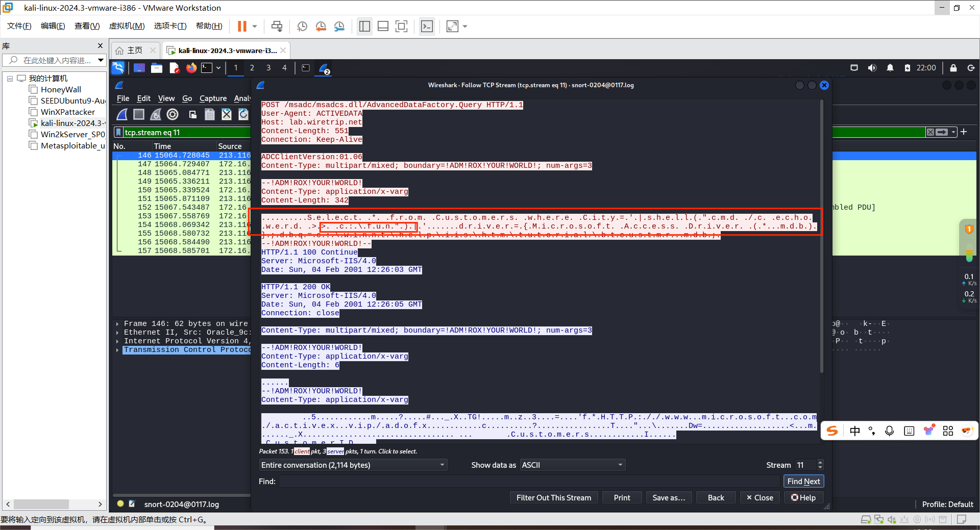
Task: Open capture options gear icon in Wireshark
Action: [x=173, y=114]
